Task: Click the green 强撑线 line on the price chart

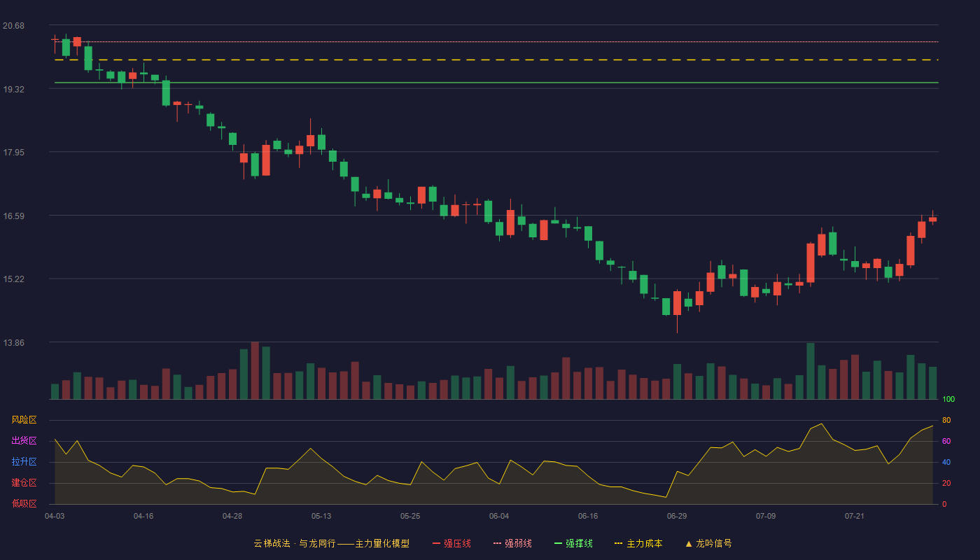Action: [x=496, y=83]
